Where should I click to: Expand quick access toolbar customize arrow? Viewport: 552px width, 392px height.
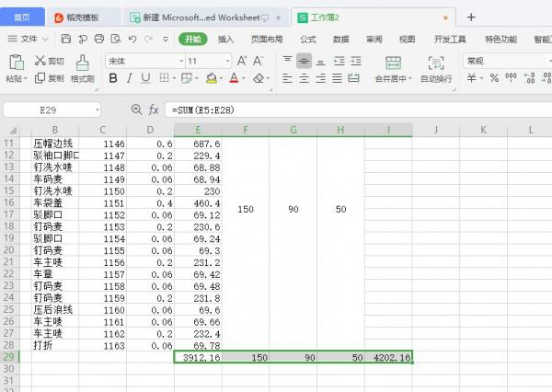[165, 39]
